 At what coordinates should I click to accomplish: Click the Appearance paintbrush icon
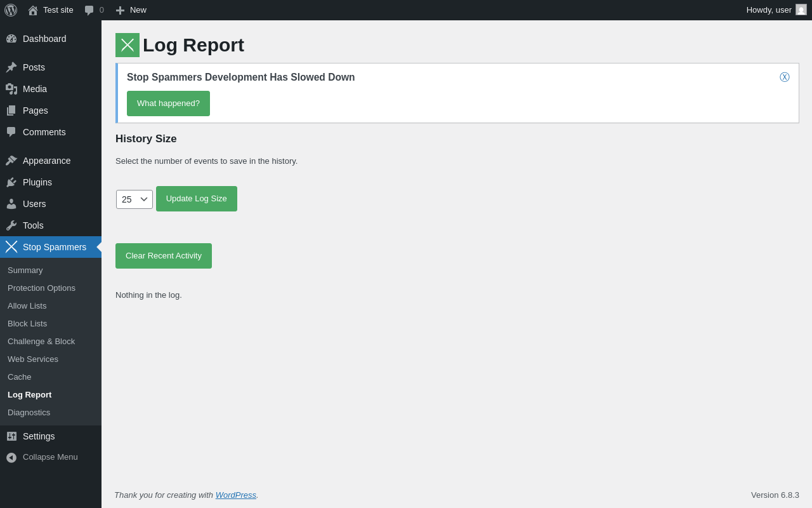point(11,161)
